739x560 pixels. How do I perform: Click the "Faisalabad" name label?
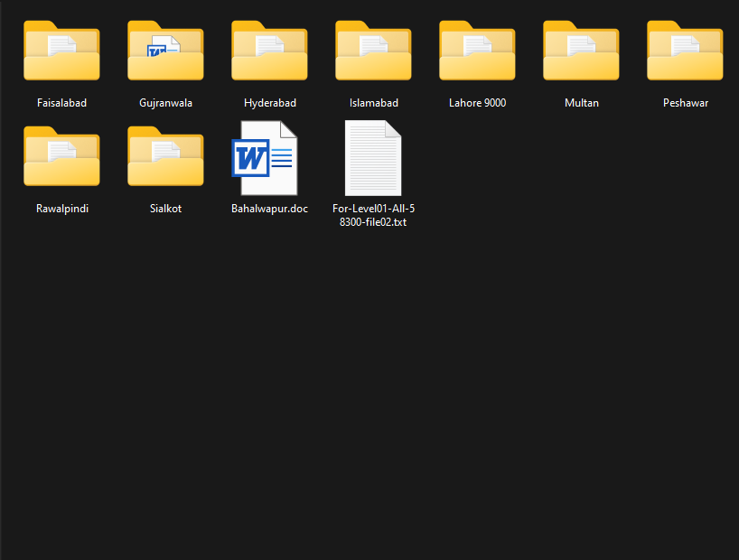[x=61, y=103]
